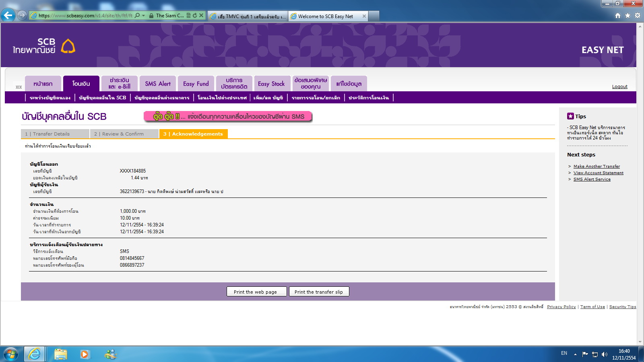
Task: Click the Logout link
Action: coord(619,86)
